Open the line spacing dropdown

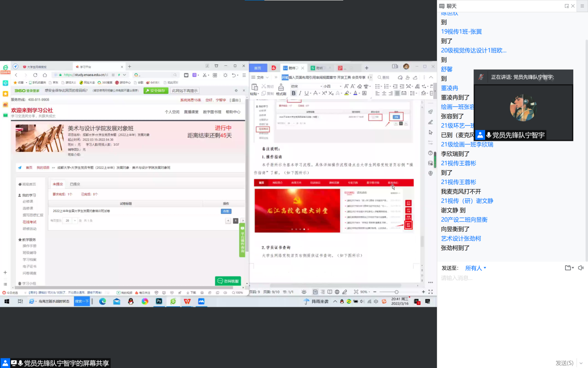point(416,93)
